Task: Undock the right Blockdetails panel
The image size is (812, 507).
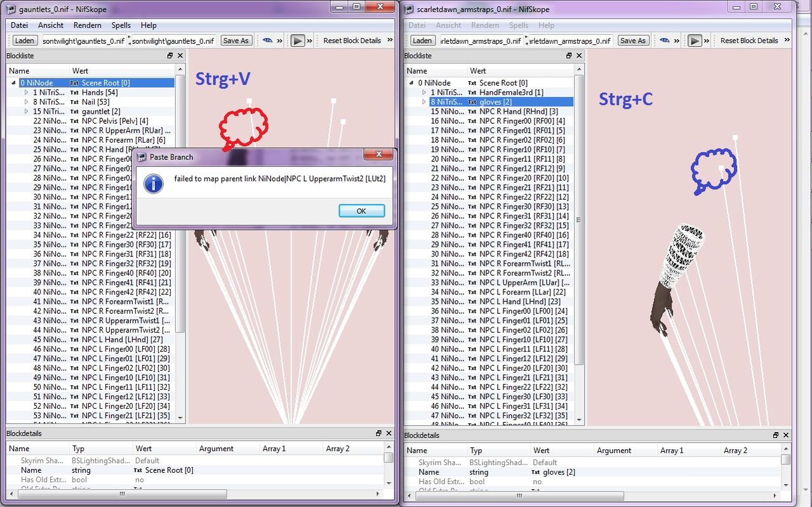Action: point(776,435)
